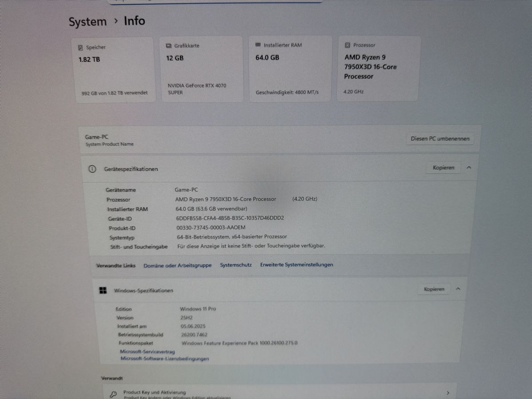This screenshot has height=399, width=532.
Task: Open Product Key und Aktivierung arrow
Action: (x=448, y=393)
